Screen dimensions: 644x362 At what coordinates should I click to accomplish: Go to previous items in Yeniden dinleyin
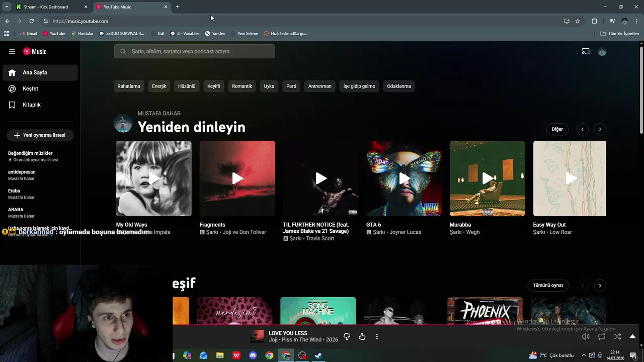[582, 129]
